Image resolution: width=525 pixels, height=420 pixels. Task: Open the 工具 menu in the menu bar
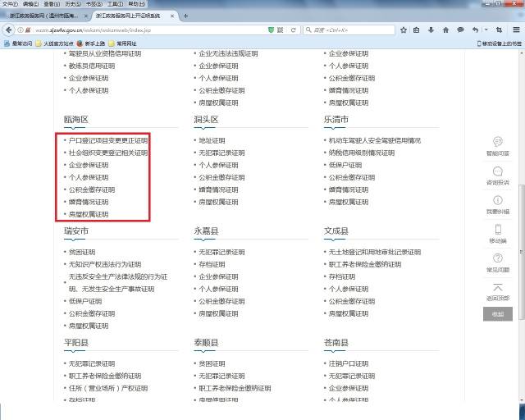[x=115, y=4]
